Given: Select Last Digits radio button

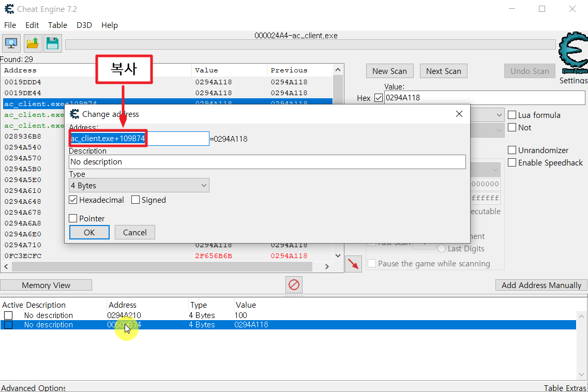Looking at the screenshot, I should [x=441, y=248].
